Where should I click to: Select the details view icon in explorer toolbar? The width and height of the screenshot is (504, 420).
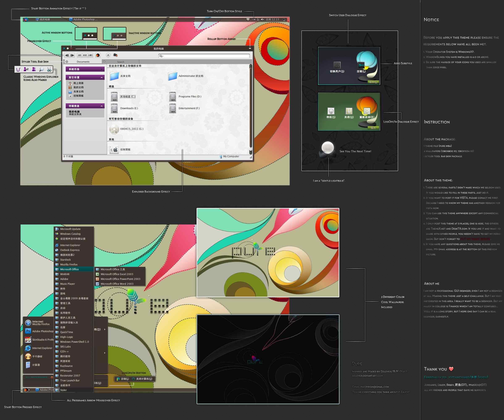[x=85, y=55]
